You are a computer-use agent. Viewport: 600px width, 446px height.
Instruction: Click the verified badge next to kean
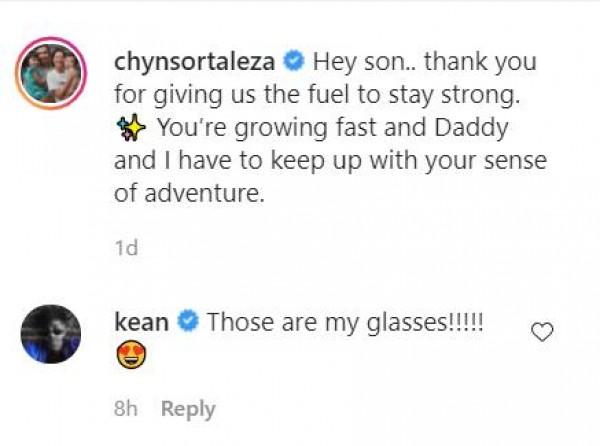click(187, 322)
